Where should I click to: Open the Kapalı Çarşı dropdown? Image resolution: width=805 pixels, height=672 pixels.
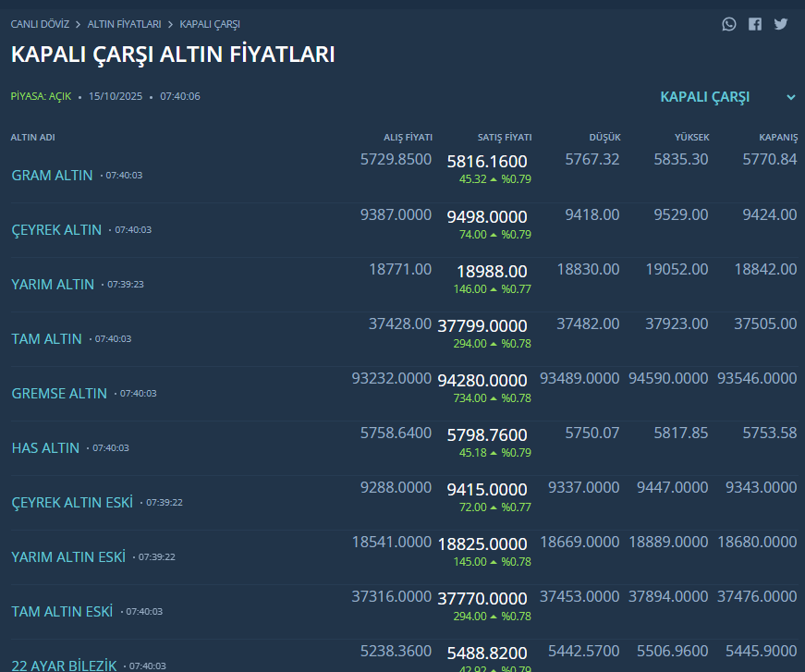pyautogui.click(x=705, y=97)
